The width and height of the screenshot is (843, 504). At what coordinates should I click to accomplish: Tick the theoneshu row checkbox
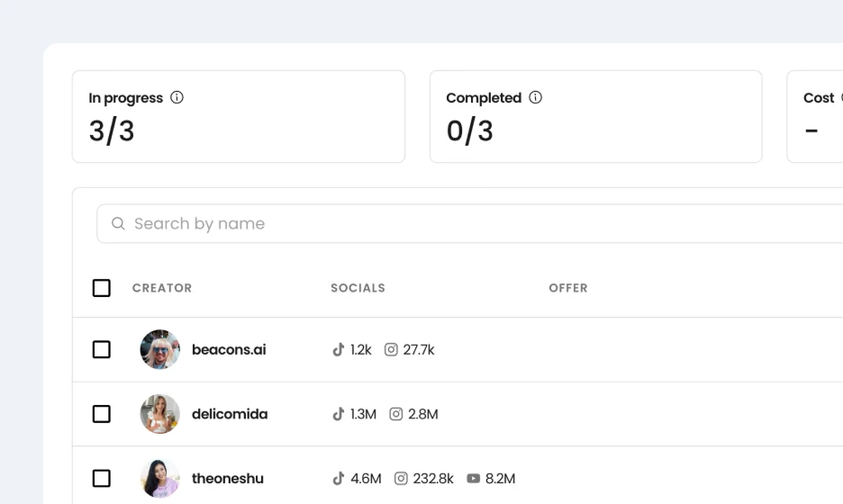(102, 479)
